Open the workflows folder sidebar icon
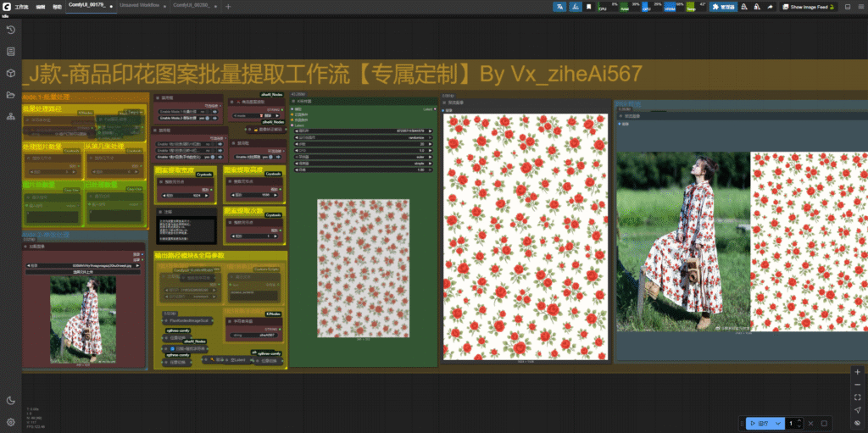The image size is (868, 433). (10, 95)
